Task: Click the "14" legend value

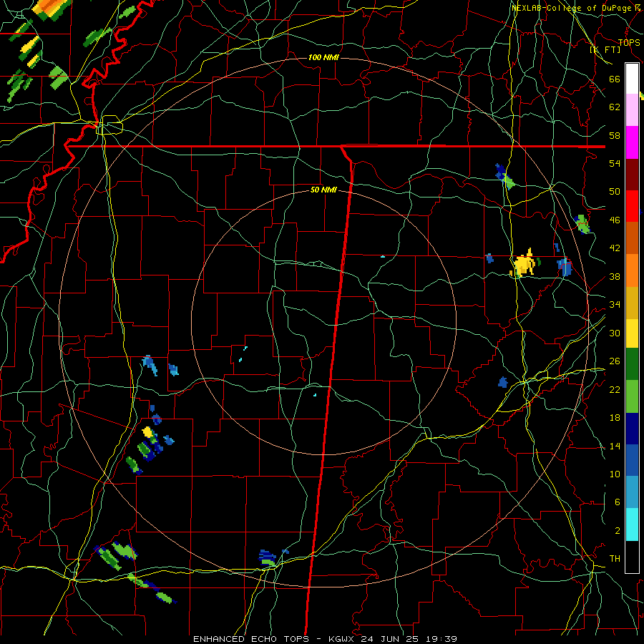Action: click(x=615, y=446)
